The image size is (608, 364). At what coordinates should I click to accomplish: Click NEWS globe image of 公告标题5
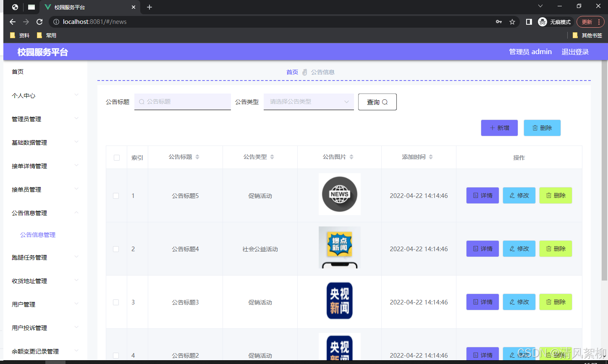pos(339,194)
